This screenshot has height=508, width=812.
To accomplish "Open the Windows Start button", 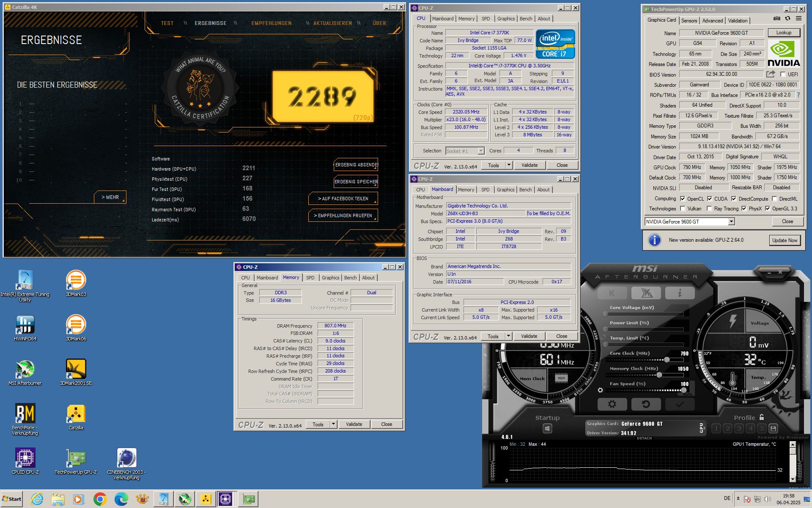I will pos(11,499).
